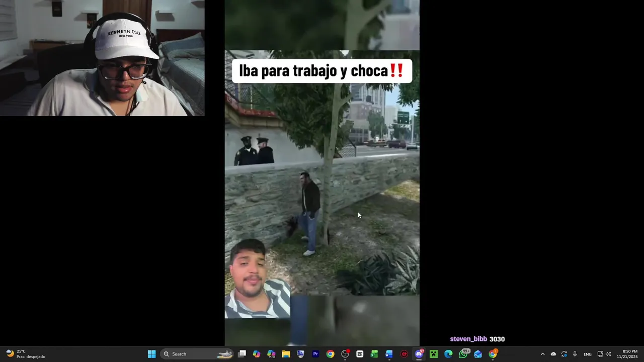Open Task View on the taskbar
Image resolution: width=644 pixels, height=362 pixels.
point(242,354)
